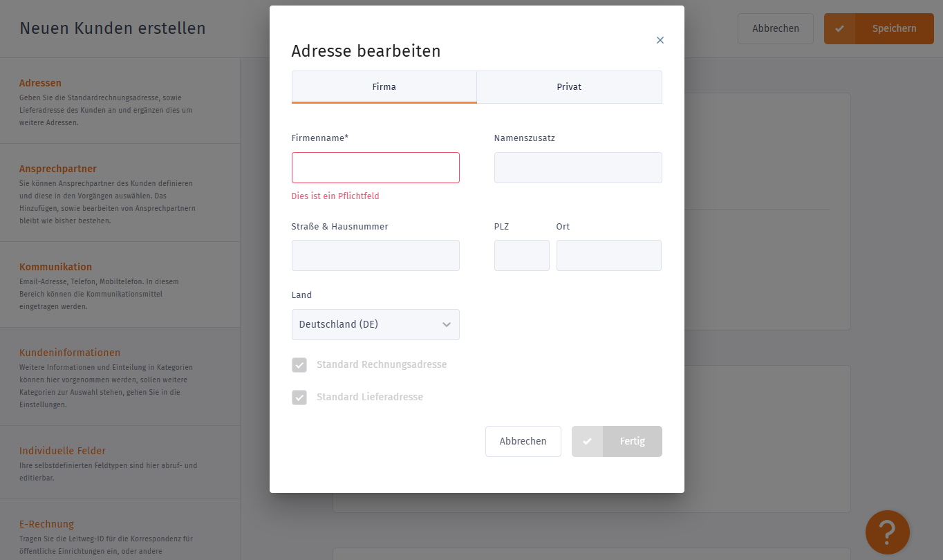Click into the PLZ field
This screenshot has height=560, width=943.
[522, 255]
